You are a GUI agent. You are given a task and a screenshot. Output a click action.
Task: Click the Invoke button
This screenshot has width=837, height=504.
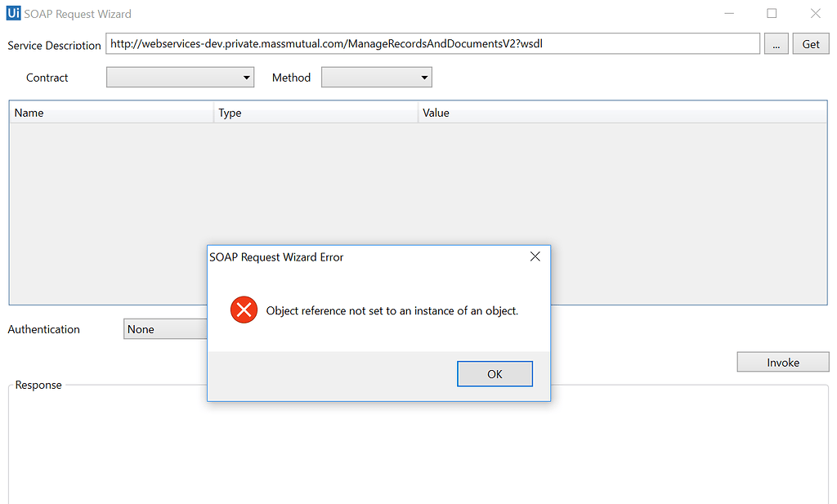(x=782, y=361)
